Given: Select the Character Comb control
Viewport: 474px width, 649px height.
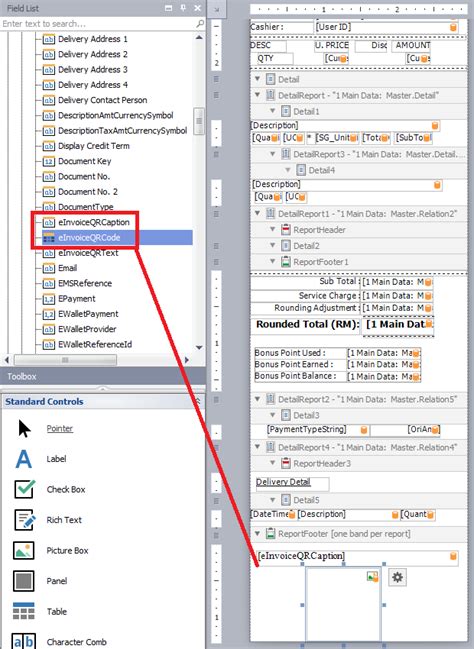Looking at the screenshot, I should click(x=58, y=642).
